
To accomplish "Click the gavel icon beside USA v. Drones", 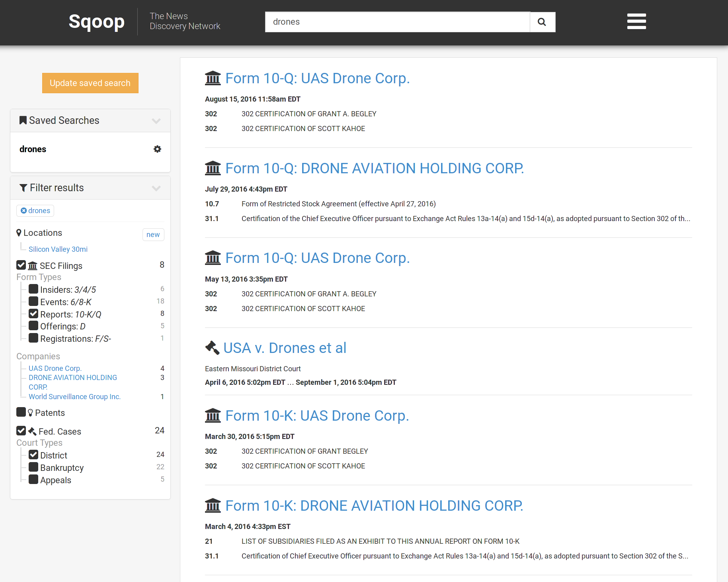I will 212,348.
